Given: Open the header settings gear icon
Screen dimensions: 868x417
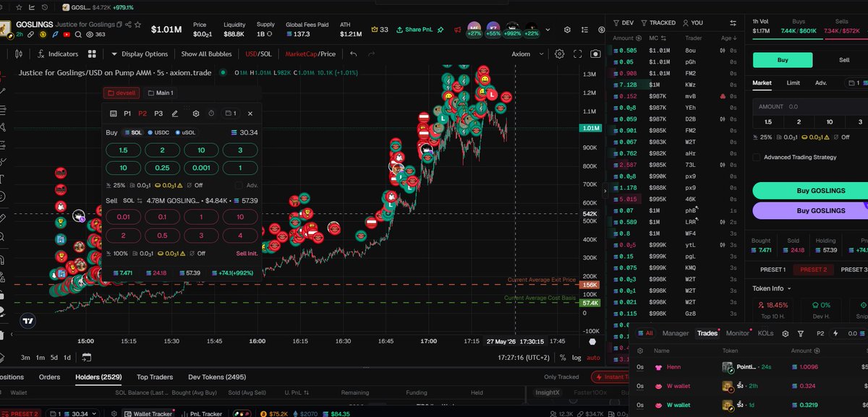Looking at the screenshot, I should point(567,30).
